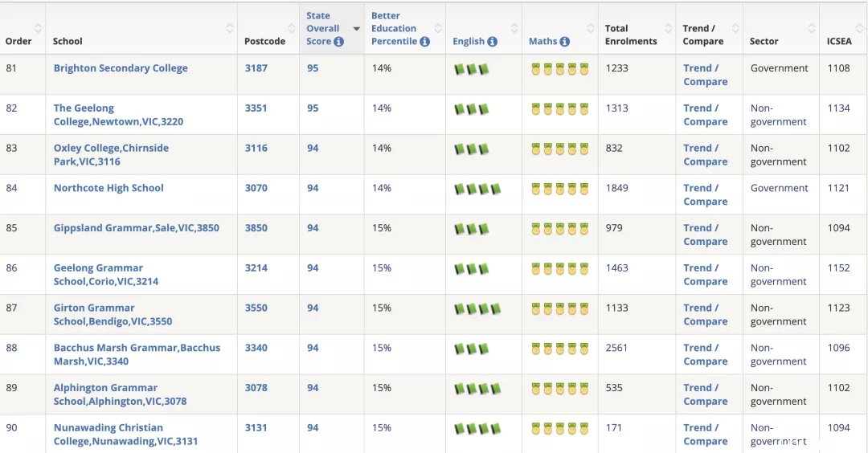Sort by Better Education Percentile arrows

[438, 28]
